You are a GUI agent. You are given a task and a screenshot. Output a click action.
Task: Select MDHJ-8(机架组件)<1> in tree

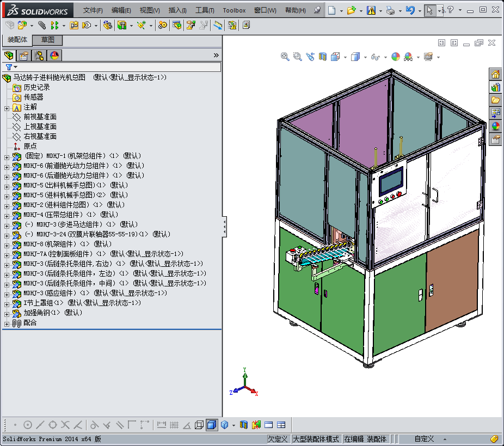[x=67, y=244]
